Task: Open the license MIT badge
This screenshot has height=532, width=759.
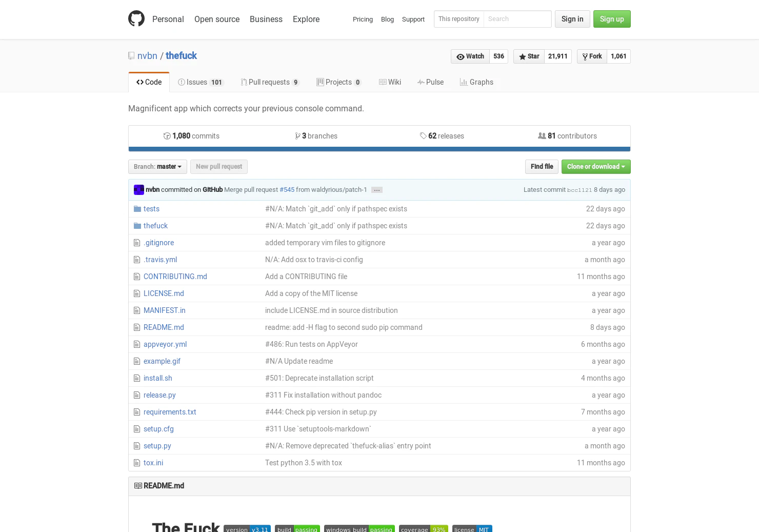Action: point(472,529)
